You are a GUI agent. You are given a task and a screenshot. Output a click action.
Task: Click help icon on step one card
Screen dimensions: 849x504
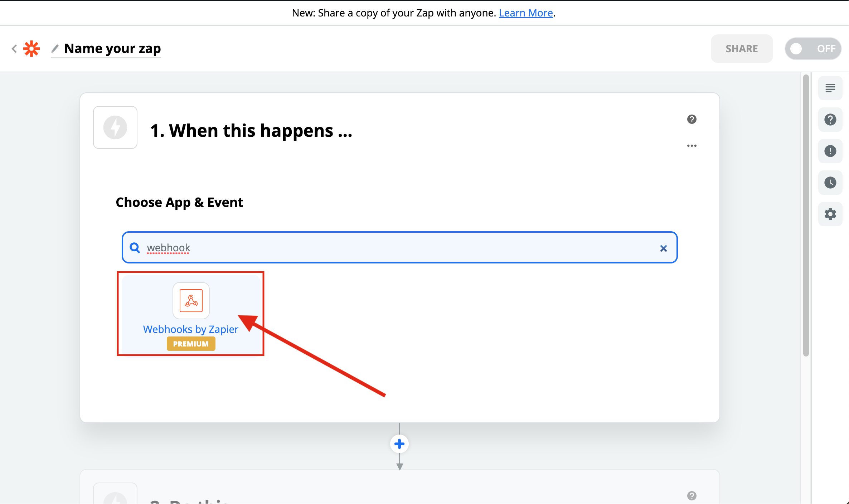point(692,119)
